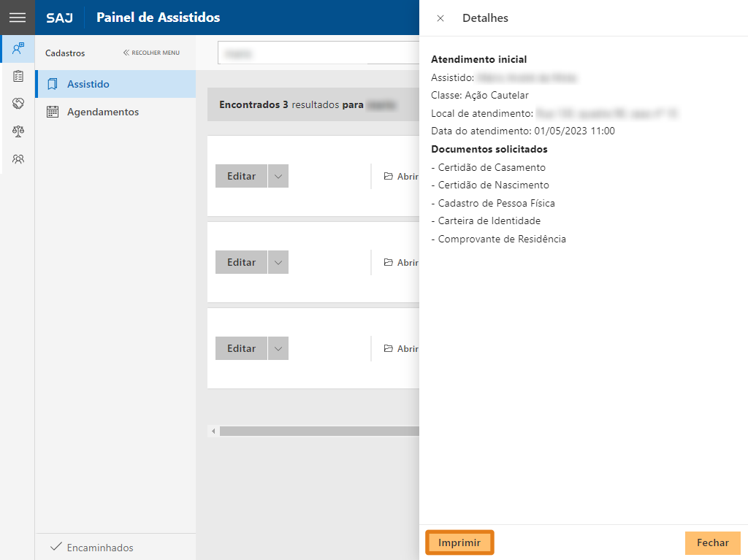
Task: Click the Data do atendimento line
Action: [523, 131]
